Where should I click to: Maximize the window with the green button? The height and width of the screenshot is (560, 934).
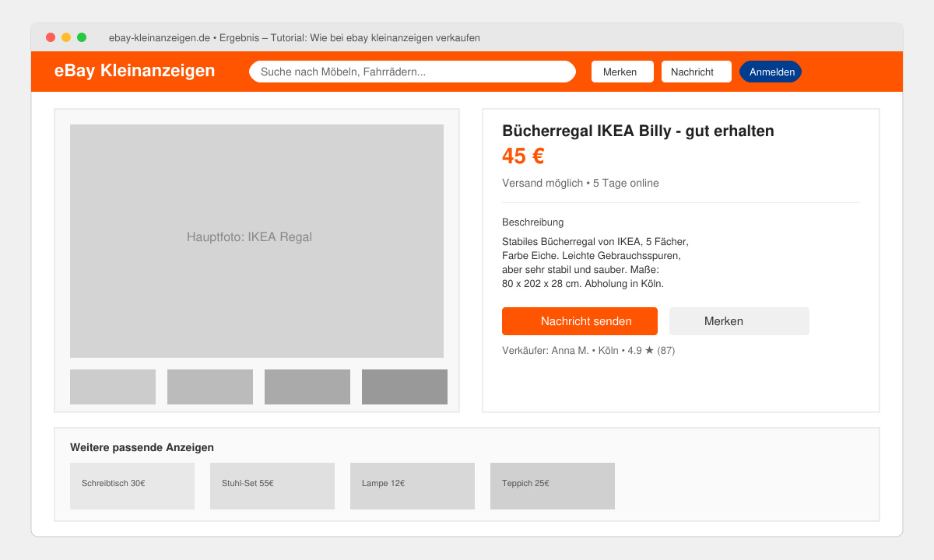(82, 37)
